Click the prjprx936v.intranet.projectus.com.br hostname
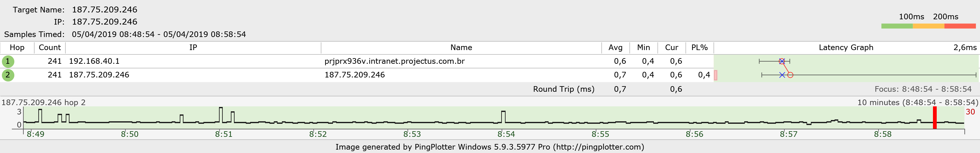The height and width of the screenshot is (153, 980). [394, 61]
